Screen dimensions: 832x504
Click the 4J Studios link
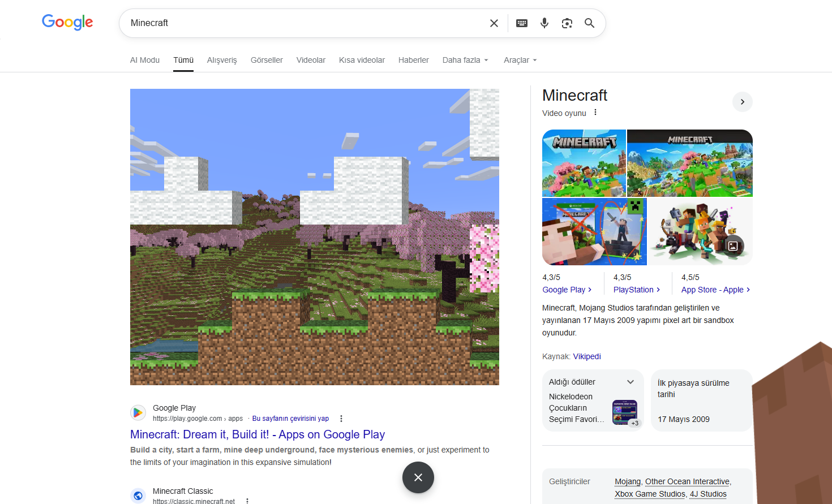tap(708, 494)
